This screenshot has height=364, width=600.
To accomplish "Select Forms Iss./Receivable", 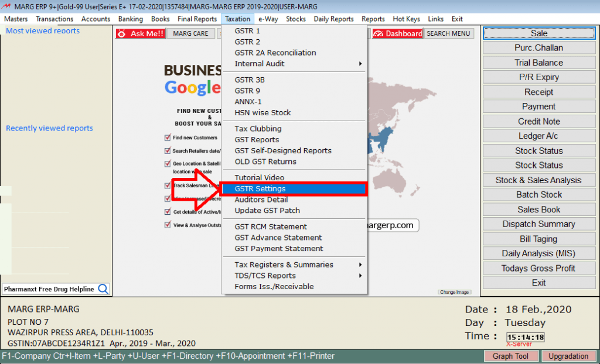I will 294,286.
